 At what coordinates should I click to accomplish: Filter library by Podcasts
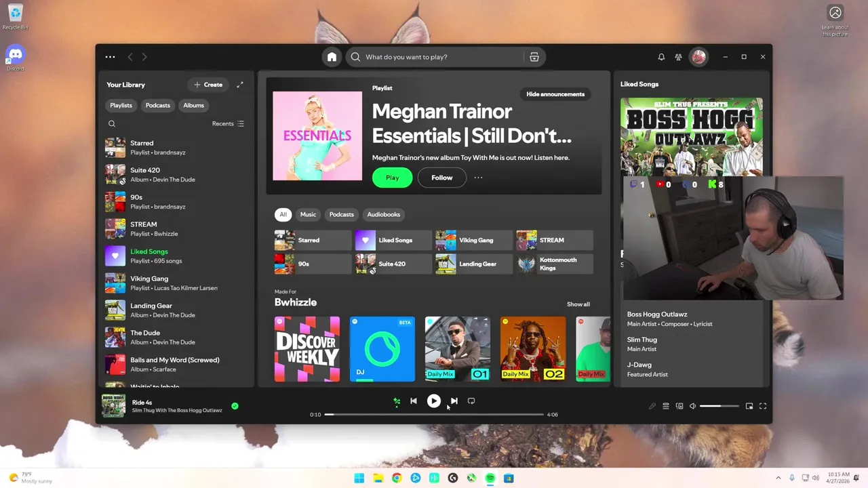(157, 105)
